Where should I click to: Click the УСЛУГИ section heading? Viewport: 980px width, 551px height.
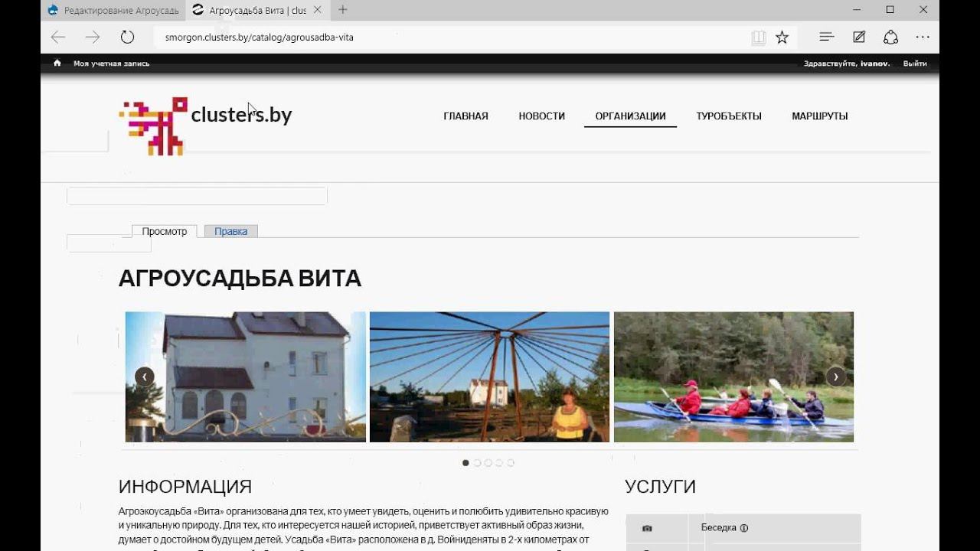point(660,487)
